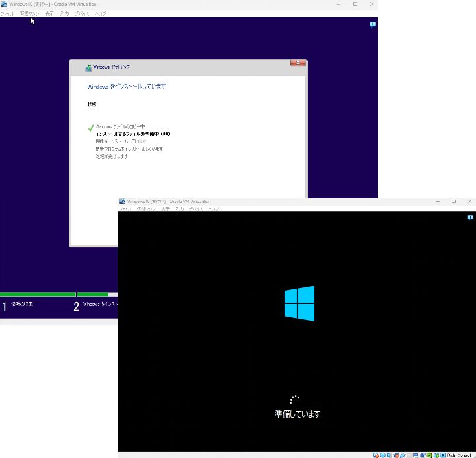This screenshot has width=476, height=458.
Task: Close the Windows セットアップ dialog
Action: point(298,63)
